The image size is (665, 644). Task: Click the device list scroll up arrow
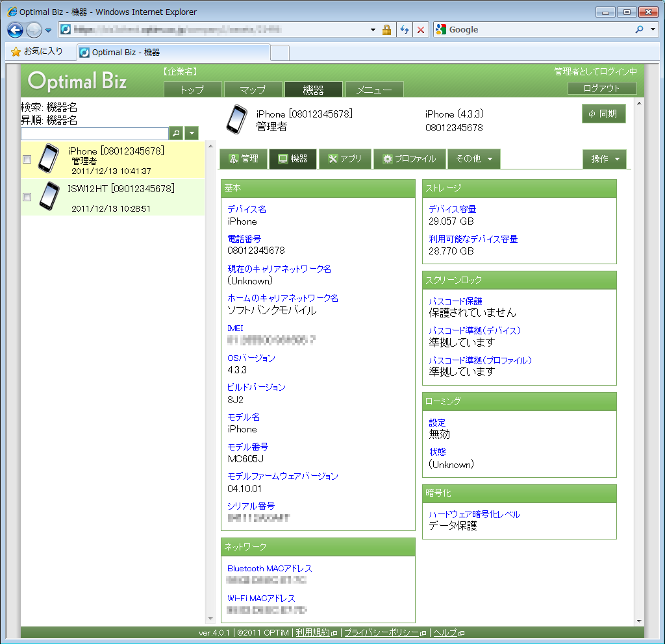point(210,146)
